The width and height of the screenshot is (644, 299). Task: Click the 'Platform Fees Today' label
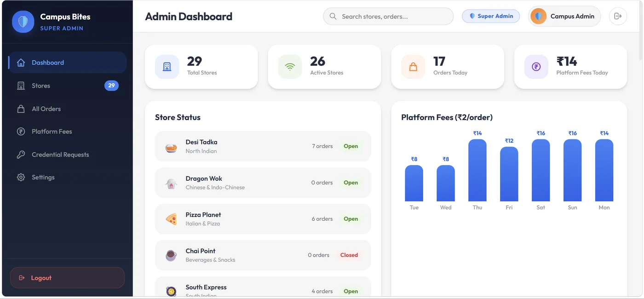tap(582, 73)
